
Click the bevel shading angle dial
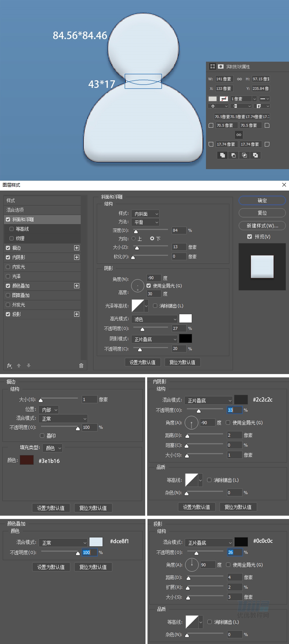coord(138,286)
